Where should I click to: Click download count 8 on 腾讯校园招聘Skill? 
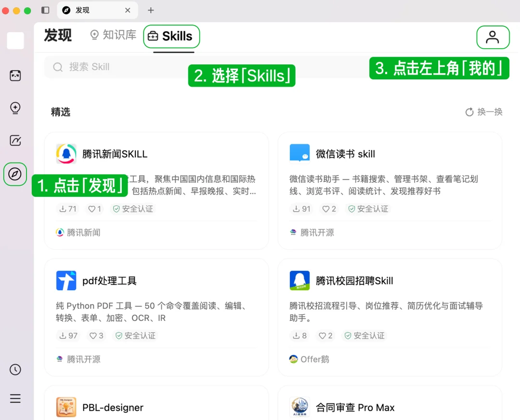click(299, 336)
